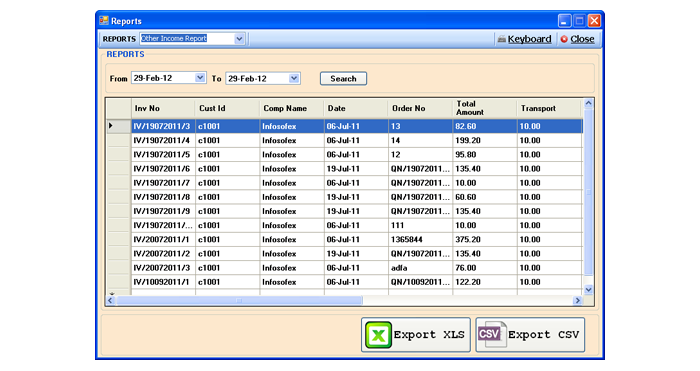The width and height of the screenshot is (700, 371).
Task: Sort by the Total Amount column header
Action: click(484, 108)
